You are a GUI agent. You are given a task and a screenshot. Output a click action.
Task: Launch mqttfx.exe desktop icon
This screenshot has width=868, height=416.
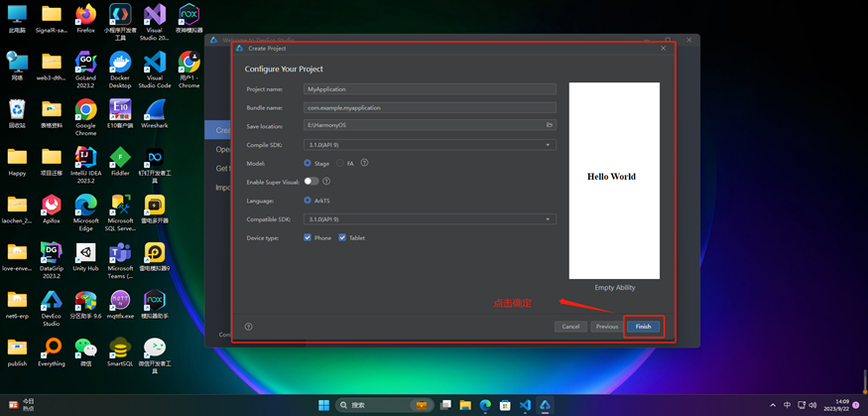[x=120, y=304]
